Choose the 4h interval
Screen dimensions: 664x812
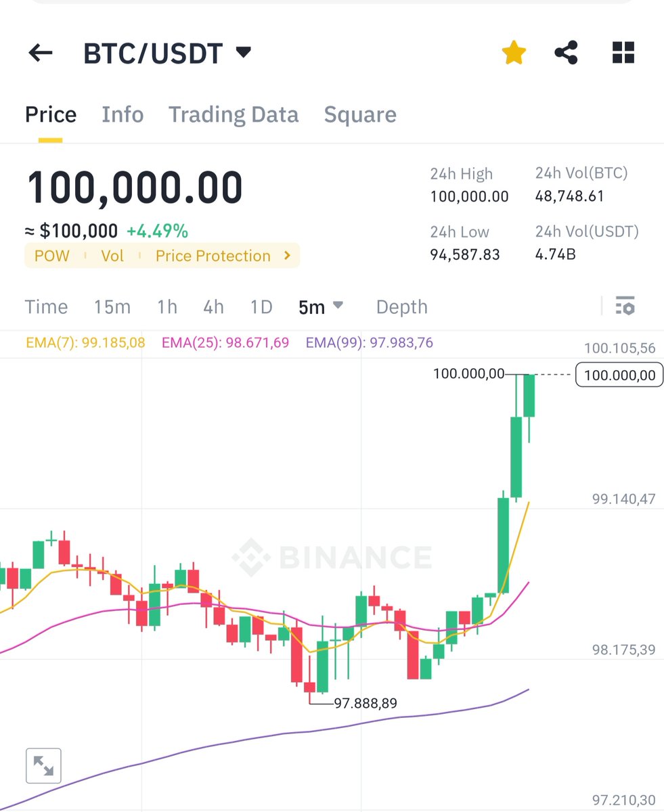pyautogui.click(x=213, y=307)
